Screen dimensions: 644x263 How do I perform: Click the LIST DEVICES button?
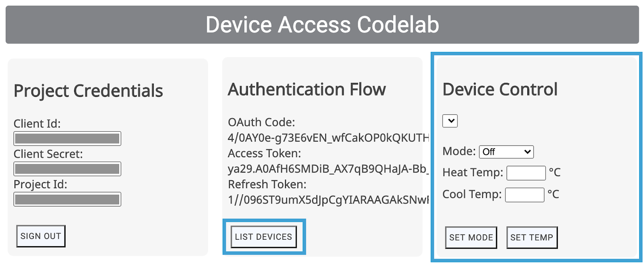coord(264,237)
